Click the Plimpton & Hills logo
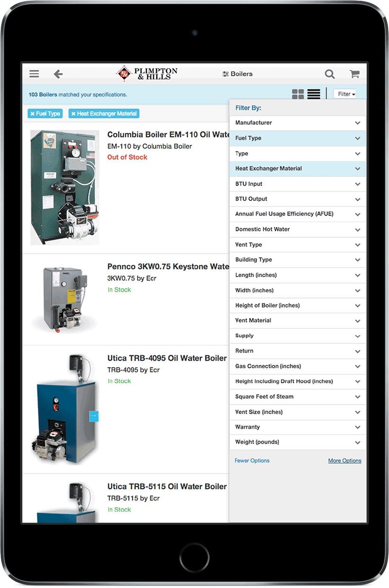This screenshot has width=389, height=588. point(147,73)
